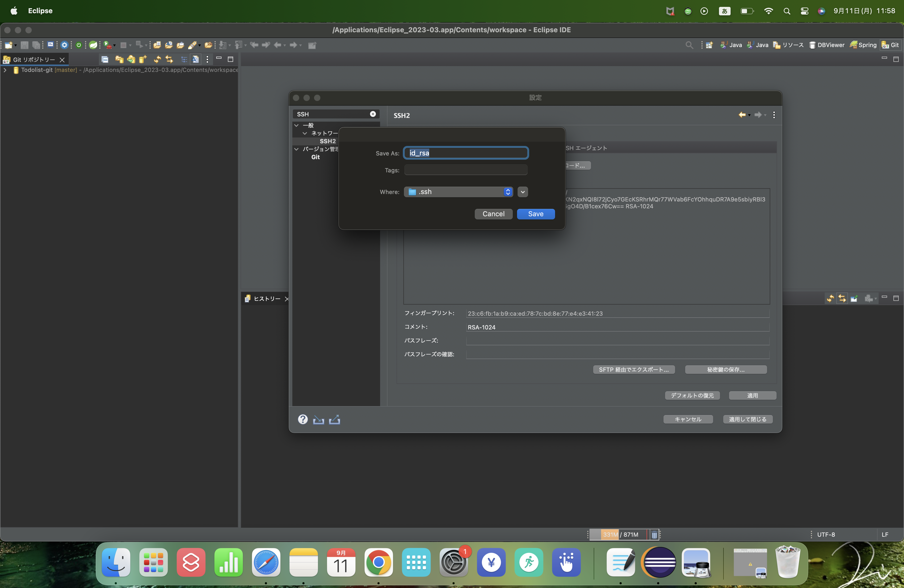
Task: Click the Save button in the save dialog
Action: tap(536, 214)
